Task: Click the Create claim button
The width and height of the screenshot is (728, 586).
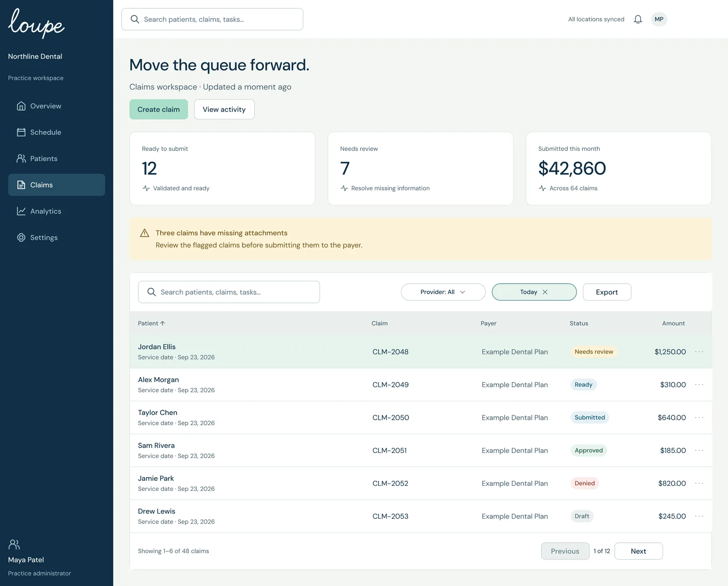Action: (158, 109)
